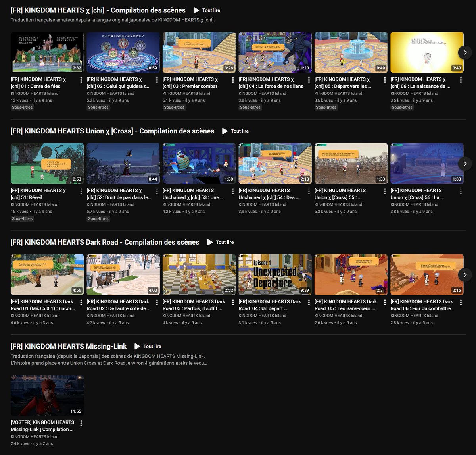This screenshot has width=476, height=455.
Task: Open thumbnail of Dark Road 03 video
Action: click(x=199, y=275)
